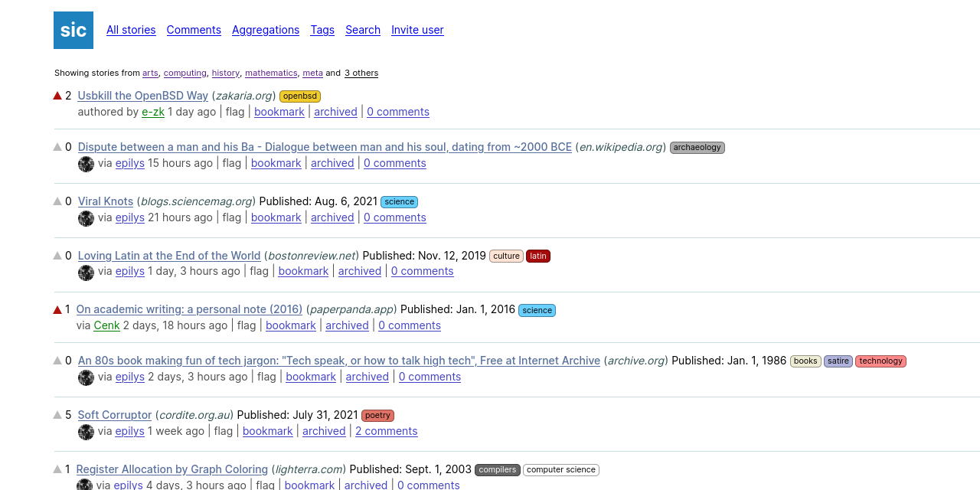Viewport: 980px width, 490px height.
Task: Select the latin tag
Action: coord(538,256)
